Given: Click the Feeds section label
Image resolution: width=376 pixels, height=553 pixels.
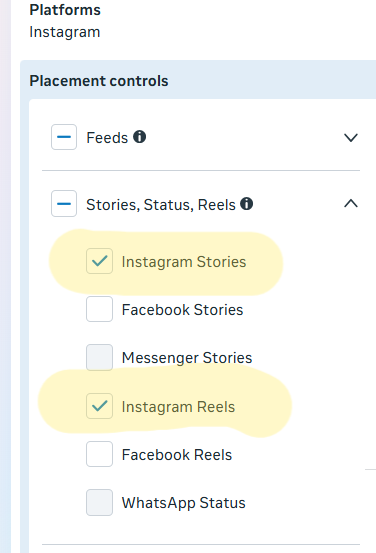Looking at the screenshot, I should (107, 138).
